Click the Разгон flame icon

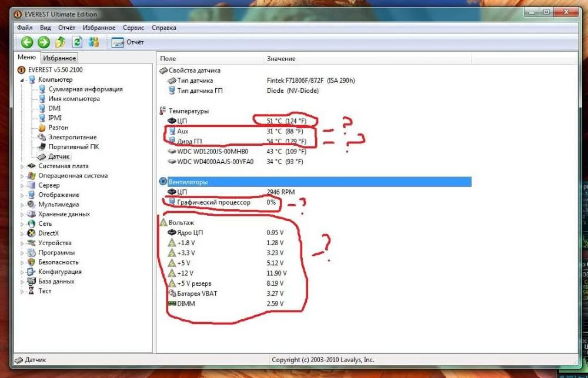point(42,128)
